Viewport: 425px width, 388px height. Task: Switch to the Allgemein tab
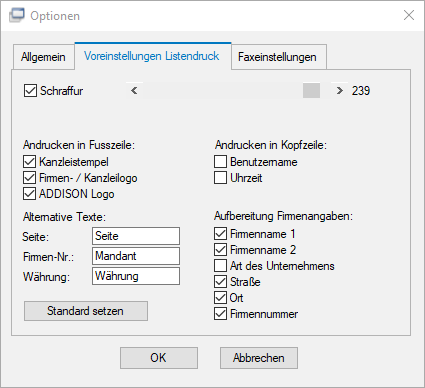click(x=43, y=57)
